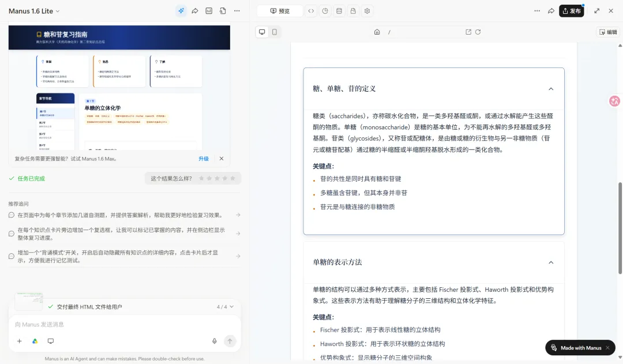Open the chart/slides icon in chat header

pyautogui.click(x=209, y=11)
